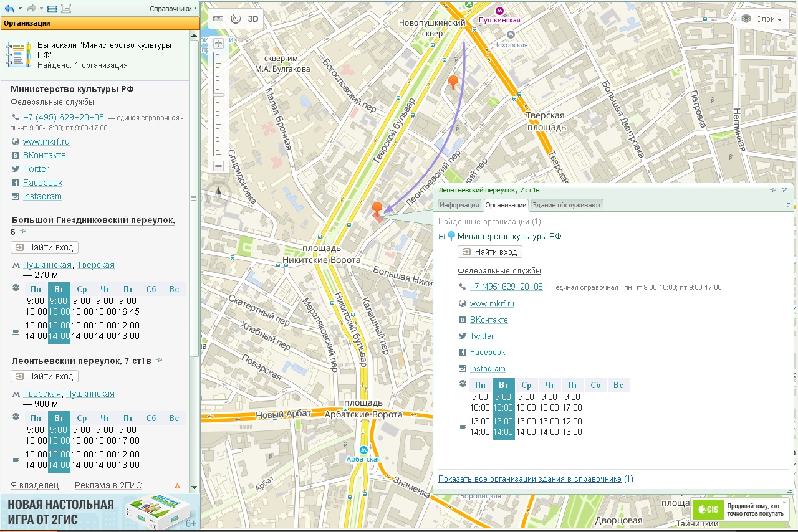The height and width of the screenshot is (532, 798).
Task: Click the grey forward arrow icon
Action: 31,8
